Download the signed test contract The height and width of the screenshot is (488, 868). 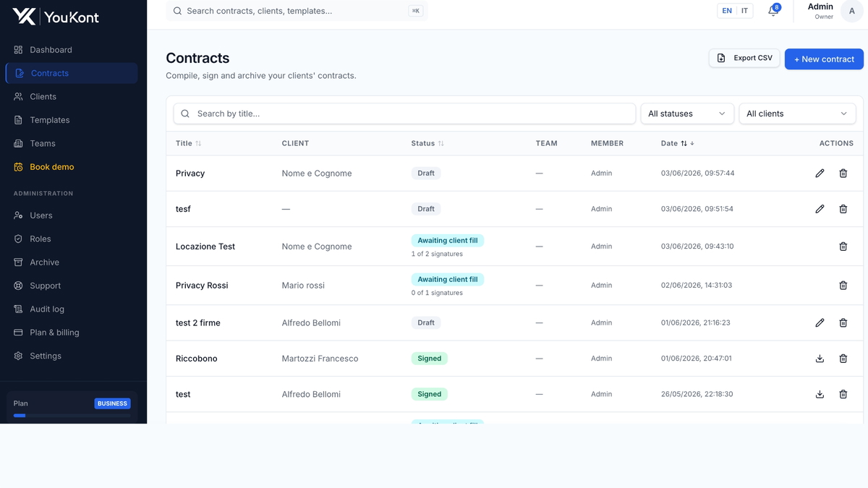coord(820,395)
